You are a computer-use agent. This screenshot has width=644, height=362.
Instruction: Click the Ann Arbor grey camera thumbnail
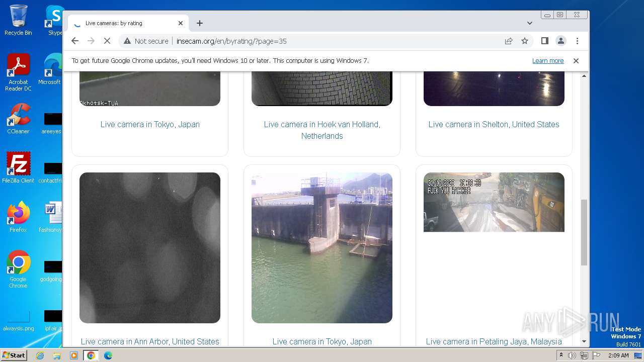pos(150,248)
